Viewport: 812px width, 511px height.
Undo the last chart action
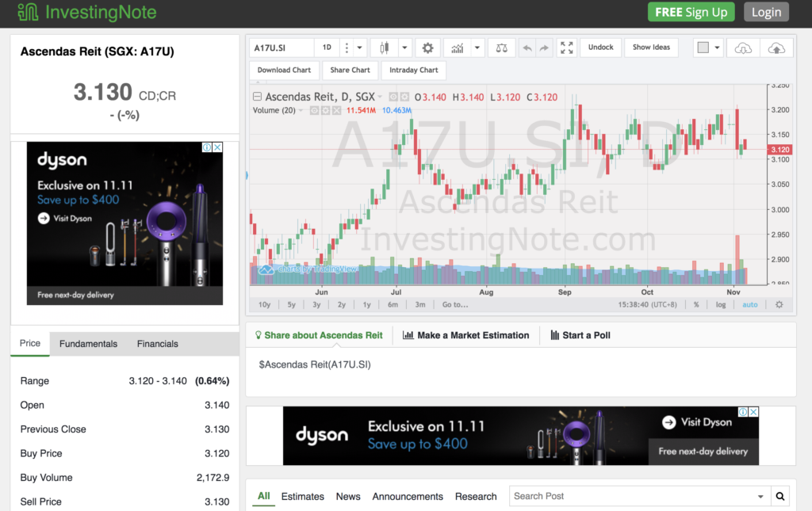pyautogui.click(x=527, y=48)
